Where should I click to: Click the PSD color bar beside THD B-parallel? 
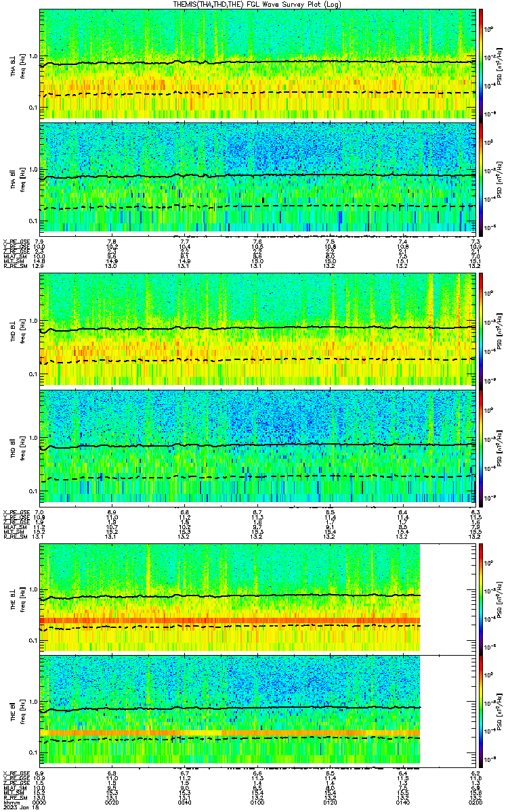481,445
